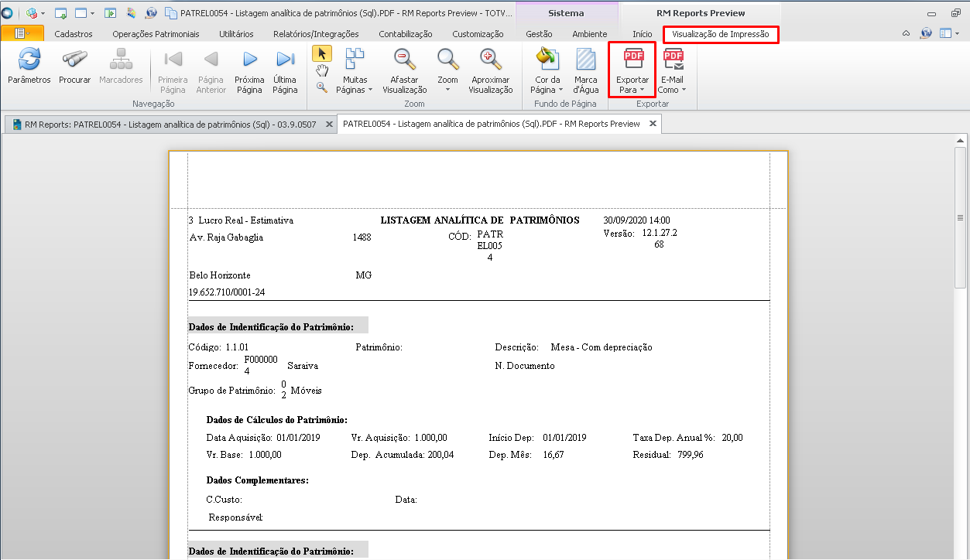
Task: Click the window with green arrow icon
Action: (x=60, y=13)
